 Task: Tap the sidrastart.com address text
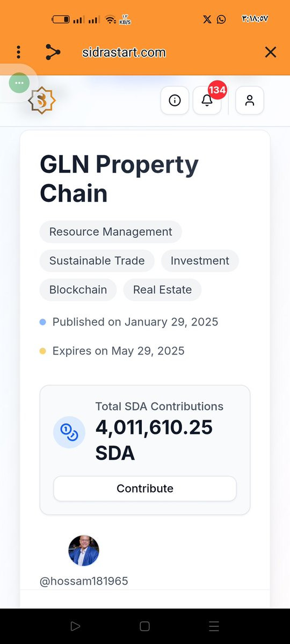(124, 53)
